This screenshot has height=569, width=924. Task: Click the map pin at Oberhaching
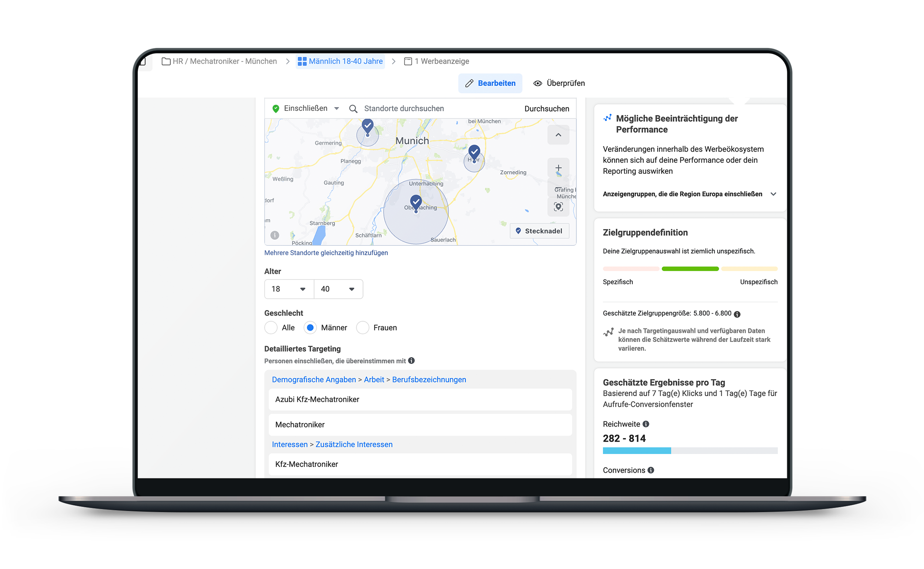(x=416, y=203)
